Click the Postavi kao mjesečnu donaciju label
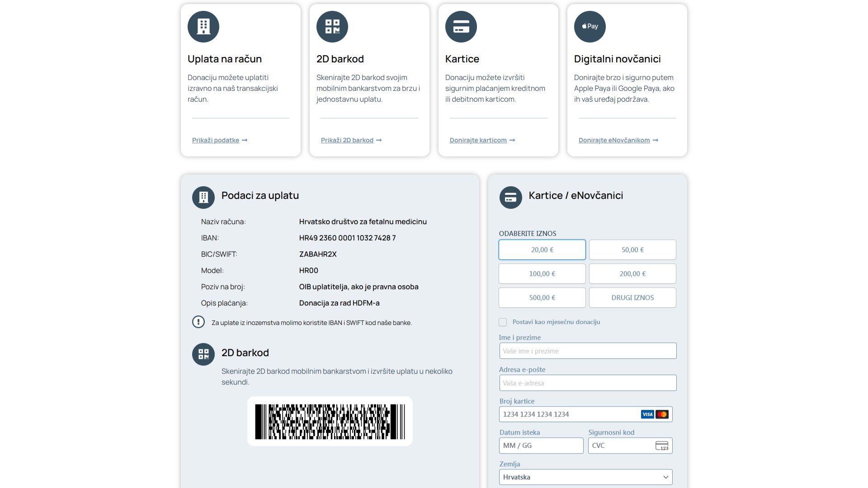 pos(557,322)
